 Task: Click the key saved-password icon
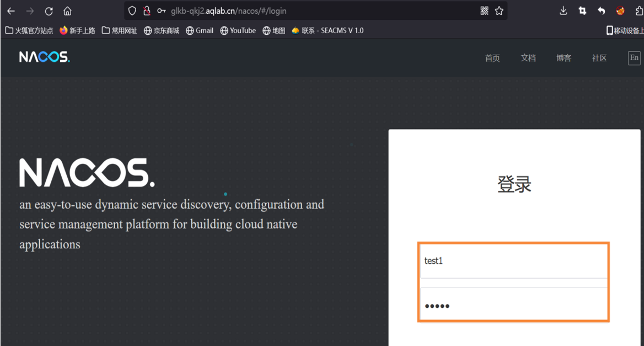coord(162,10)
